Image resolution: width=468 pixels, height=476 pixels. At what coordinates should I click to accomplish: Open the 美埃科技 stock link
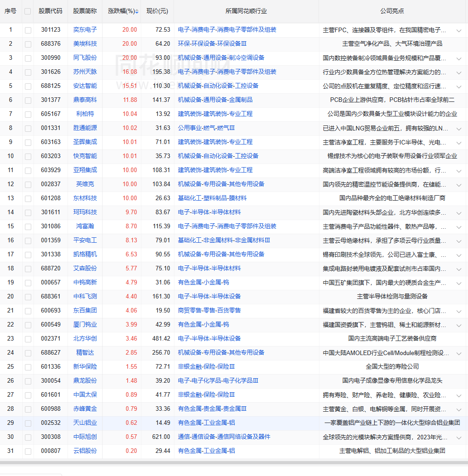click(85, 43)
